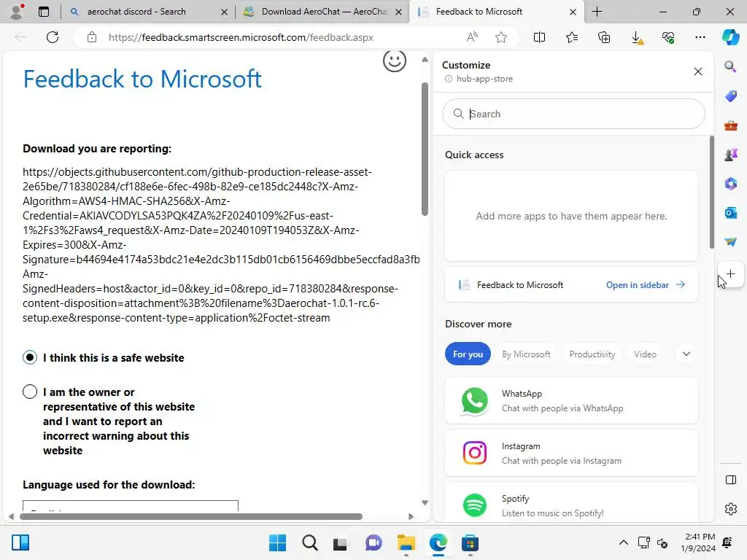This screenshot has height=560, width=747.
Task: Open the Chat icon on taskbar
Action: (x=374, y=542)
